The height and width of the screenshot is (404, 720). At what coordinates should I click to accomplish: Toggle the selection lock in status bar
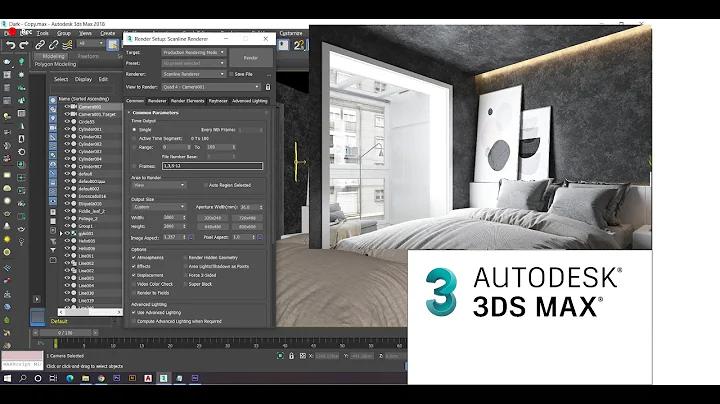pyautogui.click(x=291, y=356)
